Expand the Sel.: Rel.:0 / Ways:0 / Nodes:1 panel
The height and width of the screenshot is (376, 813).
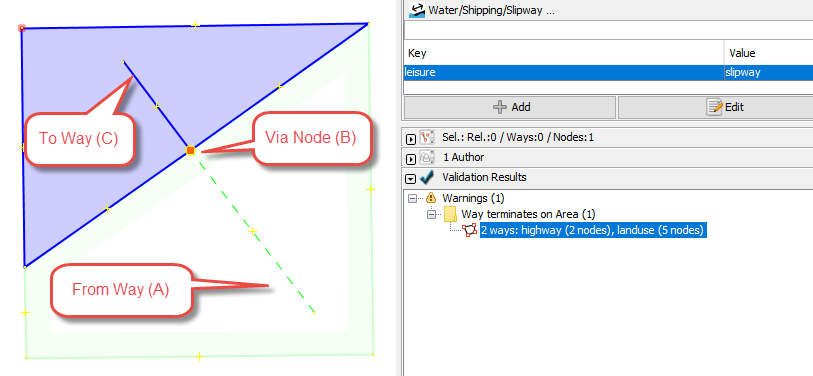tap(411, 138)
